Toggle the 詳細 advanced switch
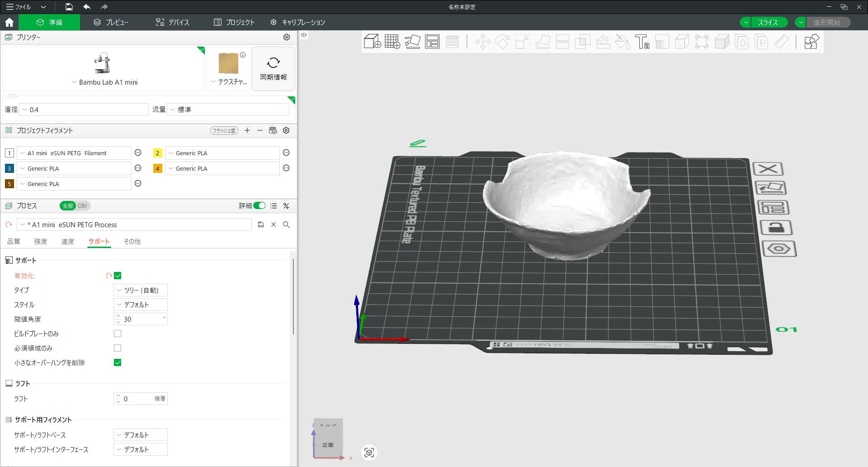The image size is (868, 467). [259, 205]
